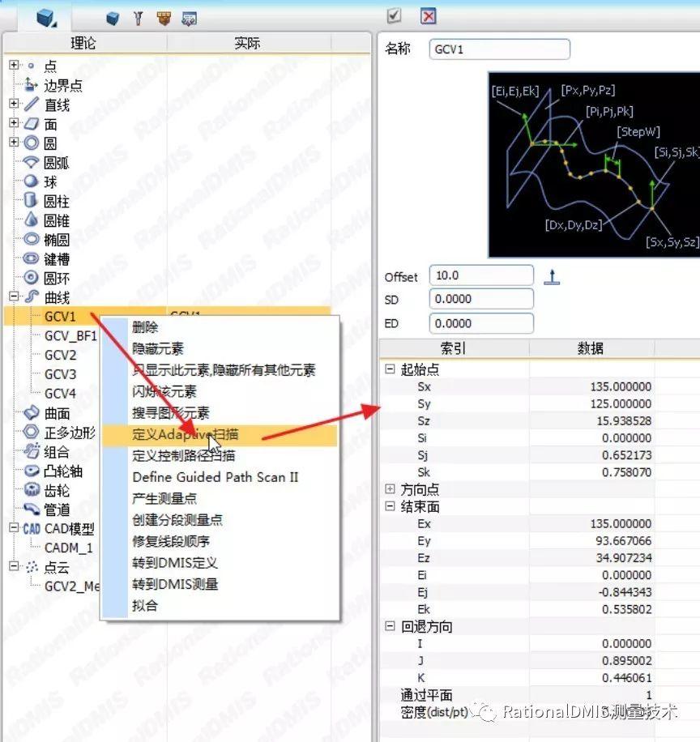Viewport: 700px width, 742px height.
Task: Click the offset direction icon next to Offset field
Action: click(x=552, y=276)
